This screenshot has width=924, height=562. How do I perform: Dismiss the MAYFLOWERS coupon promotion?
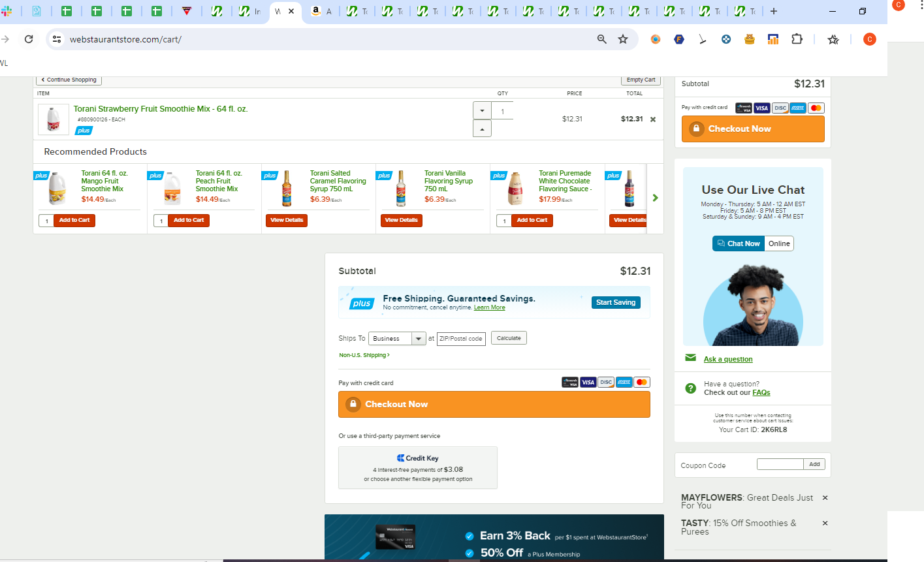825,498
